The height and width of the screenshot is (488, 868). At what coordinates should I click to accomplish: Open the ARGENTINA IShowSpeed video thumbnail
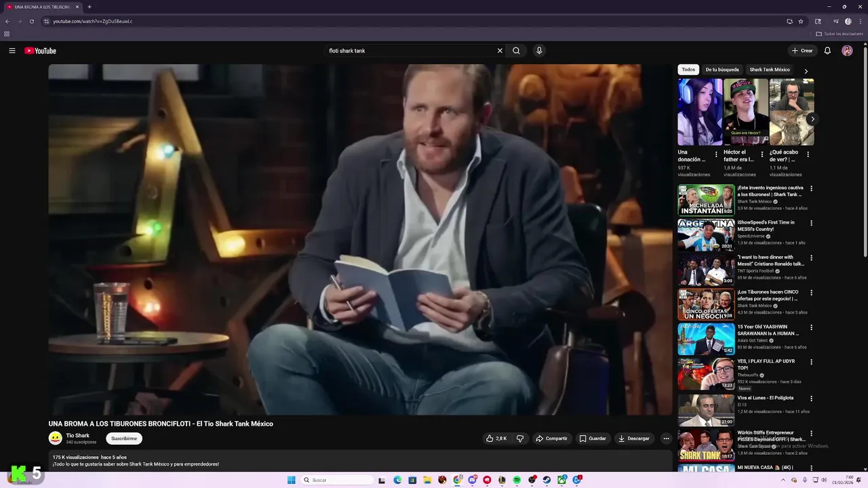[706, 235]
